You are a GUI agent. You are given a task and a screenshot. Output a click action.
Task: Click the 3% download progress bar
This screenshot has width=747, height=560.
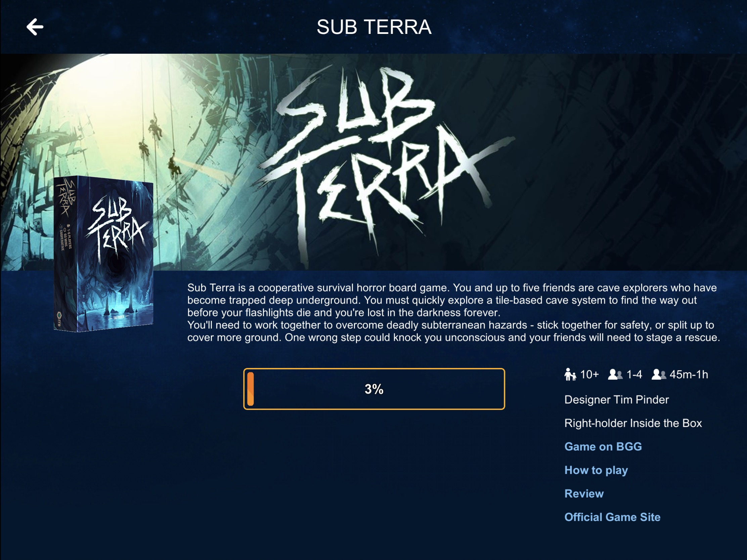[374, 389]
